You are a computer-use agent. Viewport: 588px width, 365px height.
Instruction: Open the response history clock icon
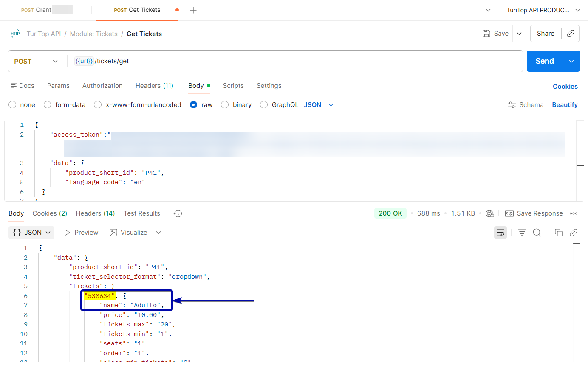click(x=178, y=213)
